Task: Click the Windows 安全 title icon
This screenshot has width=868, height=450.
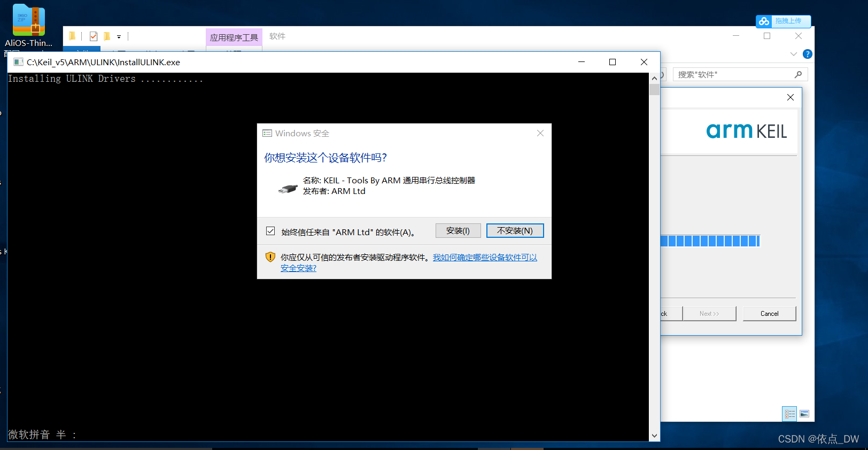Action: click(267, 133)
